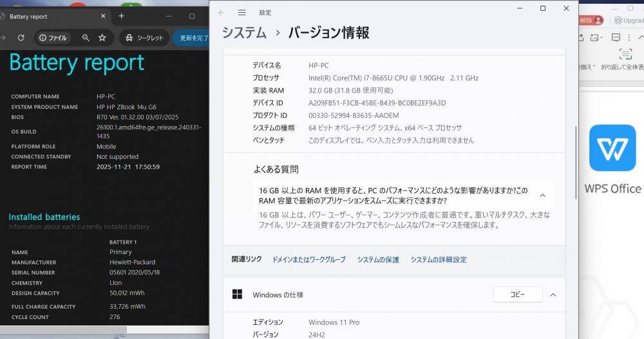Viewport: 644px width, 339px height.
Task: Click the zoom magnifier icon in address bar
Action: [86, 38]
